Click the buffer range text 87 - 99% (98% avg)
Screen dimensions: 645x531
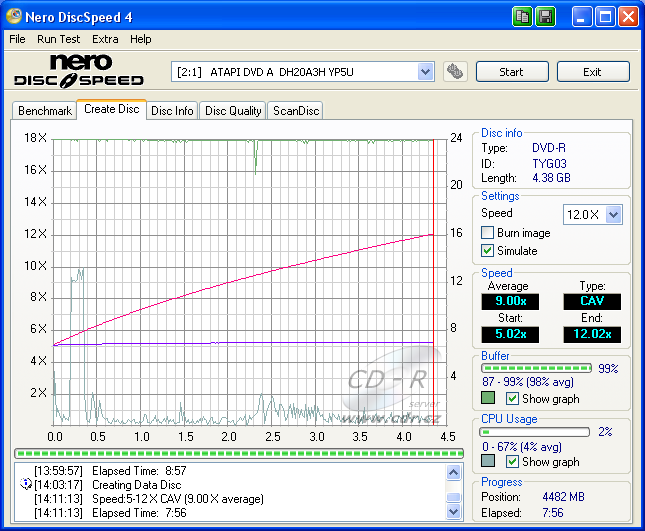pyautogui.click(x=528, y=382)
